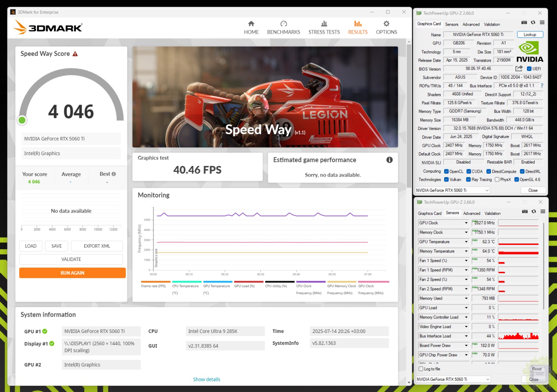Toggle the DirectML checkbox

coord(522,171)
